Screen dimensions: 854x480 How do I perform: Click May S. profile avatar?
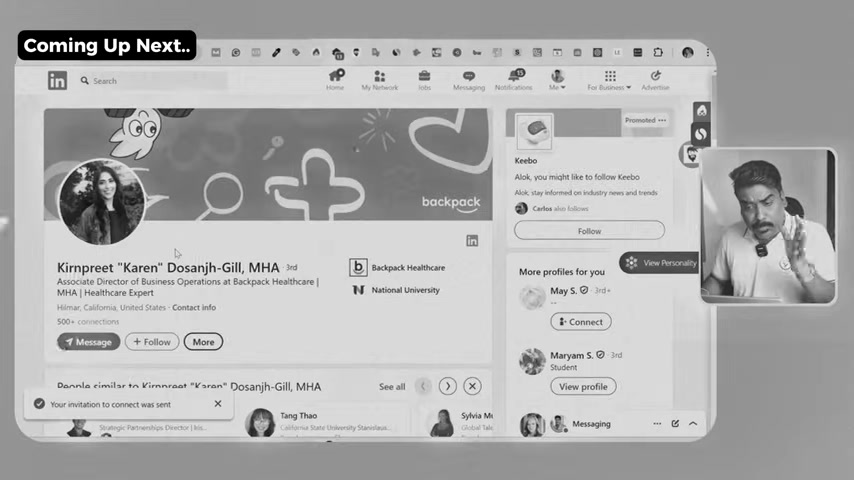point(532,297)
